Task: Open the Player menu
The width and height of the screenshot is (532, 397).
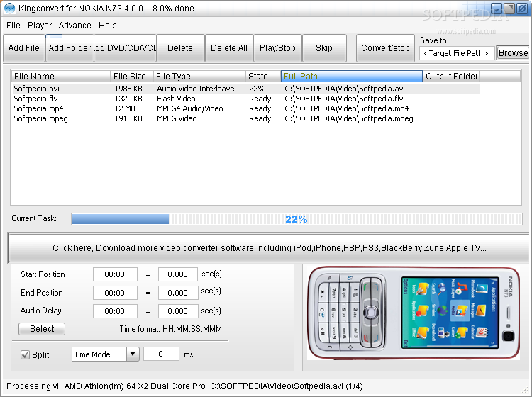Action: point(40,26)
